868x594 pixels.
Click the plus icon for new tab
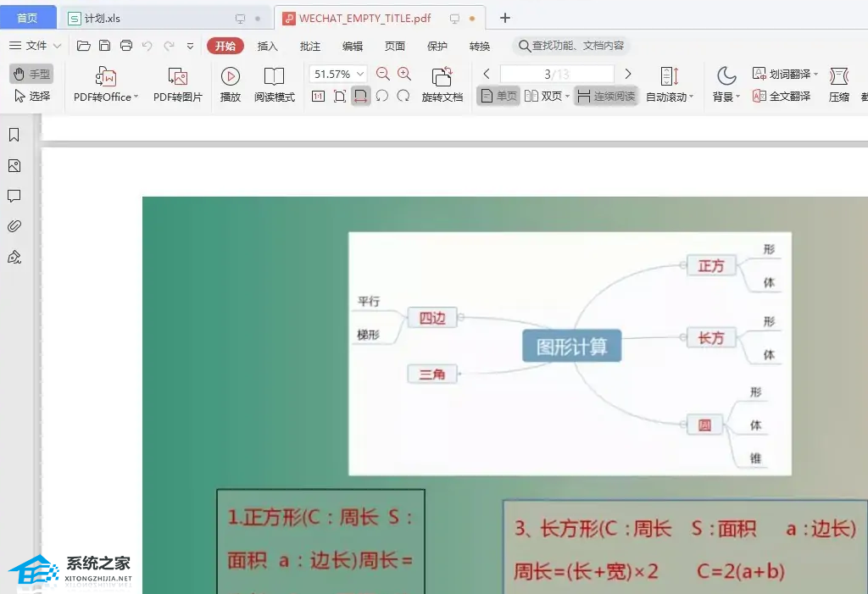tap(504, 18)
